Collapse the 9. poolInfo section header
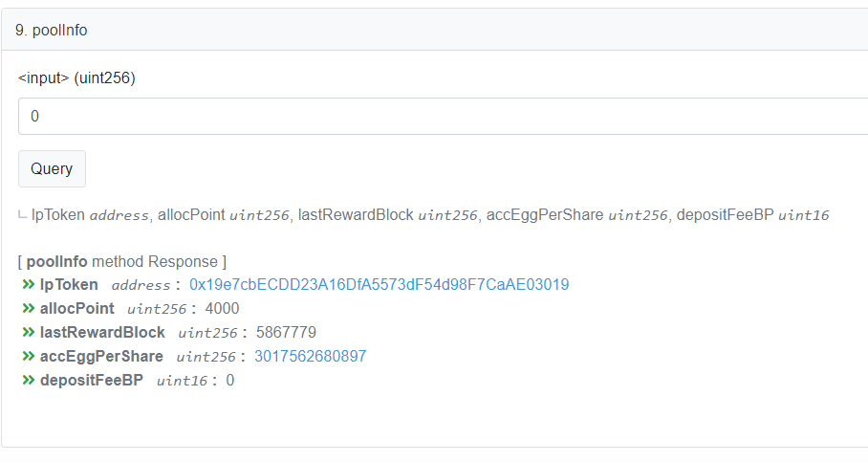Image resolution: width=868 pixels, height=462 pixels. 435,30
